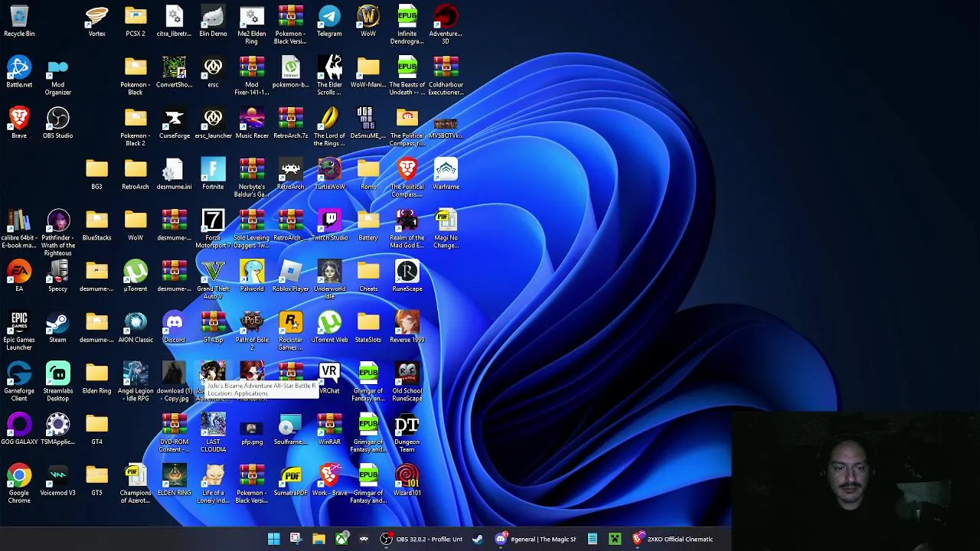980x551 pixels.
Task: Open the Speccy shortcut
Action: (x=58, y=276)
